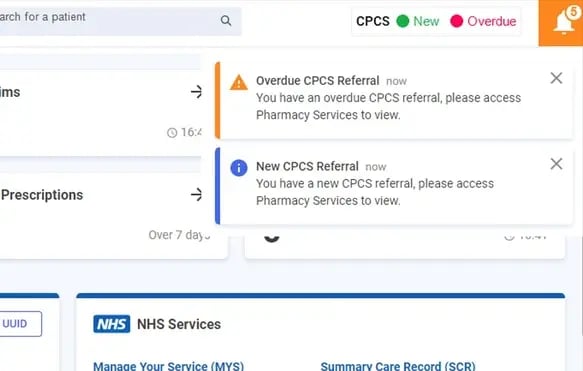Viewport: 583px width, 371px height.
Task: Click the Overdue CPCS Referral notification text
Action: tap(388, 106)
